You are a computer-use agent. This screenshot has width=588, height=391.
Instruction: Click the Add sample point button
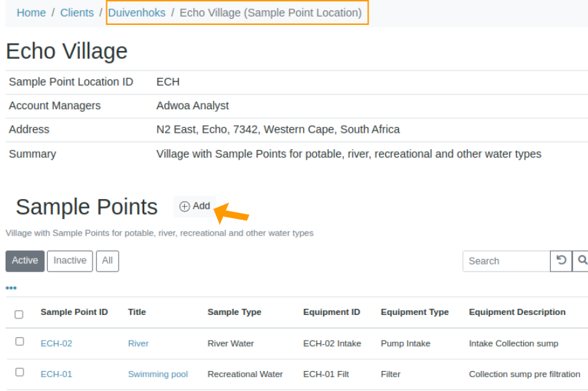tap(195, 207)
